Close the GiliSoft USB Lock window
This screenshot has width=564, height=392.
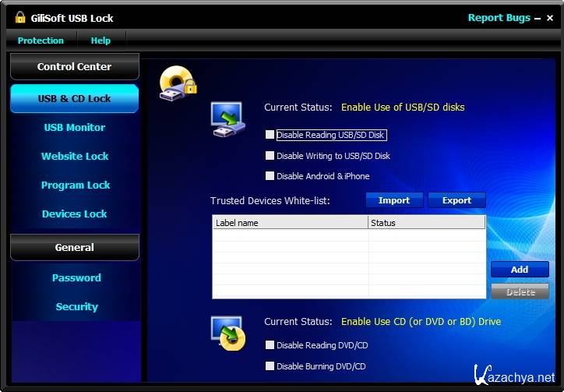pos(550,18)
